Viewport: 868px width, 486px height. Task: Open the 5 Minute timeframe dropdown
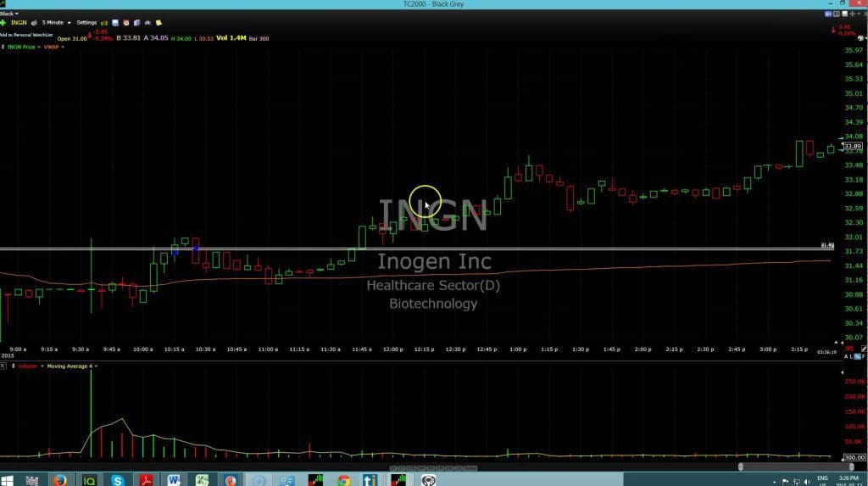[x=57, y=23]
